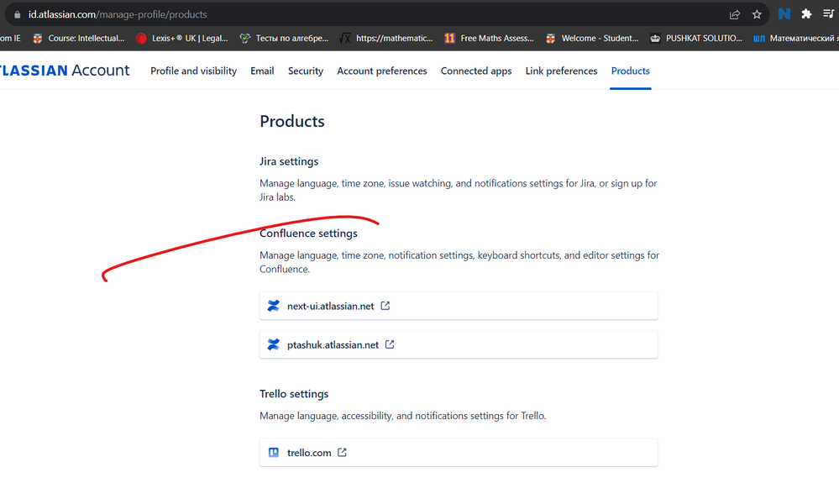The width and height of the screenshot is (839, 504).
Task: Click the Jira settings heading
Action: click(x=289, y=161)
